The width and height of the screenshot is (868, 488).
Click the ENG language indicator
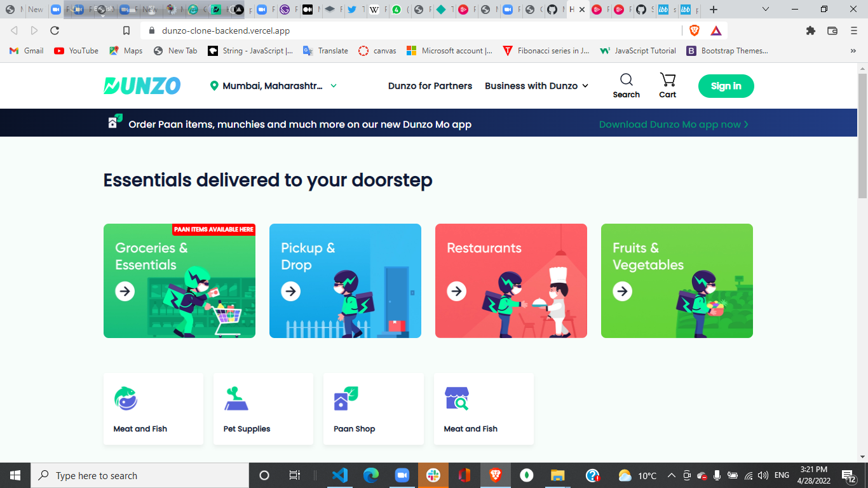pyautogui.click(x=782, y=475)
